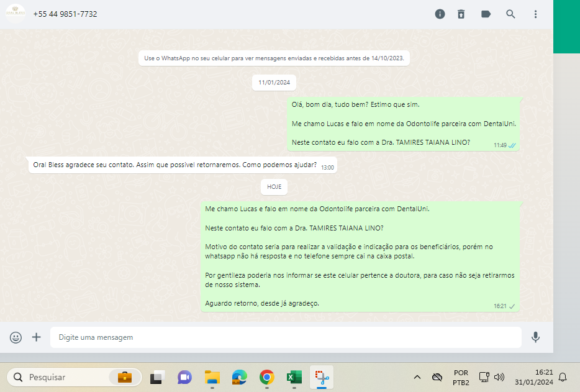
Task: Open the clock showing 16:21 31/01/2024
Action: (534, 377)
